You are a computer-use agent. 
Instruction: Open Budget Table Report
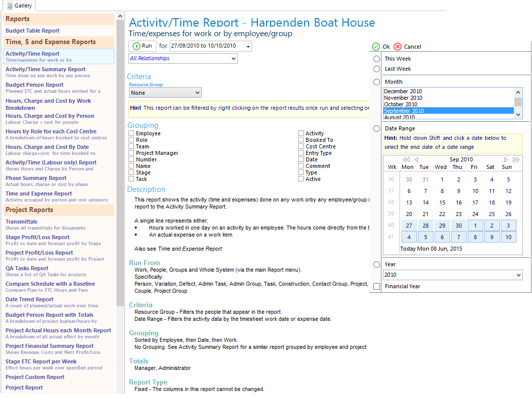32,31
